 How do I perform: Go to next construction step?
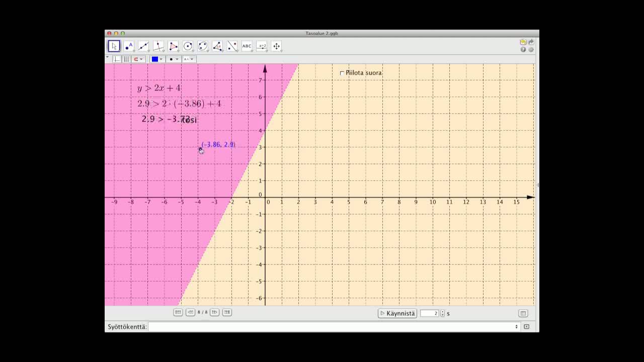tap(215, 312)
